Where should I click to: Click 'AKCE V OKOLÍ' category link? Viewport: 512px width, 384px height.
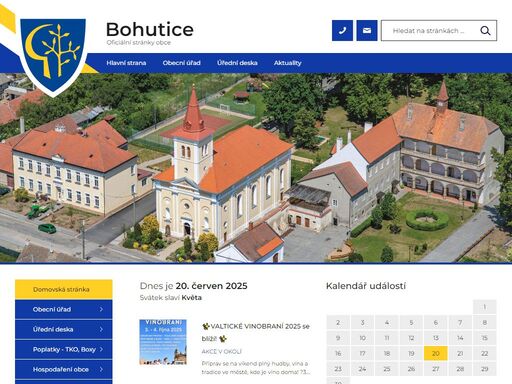pyautogui.click(x=222, y=351)
